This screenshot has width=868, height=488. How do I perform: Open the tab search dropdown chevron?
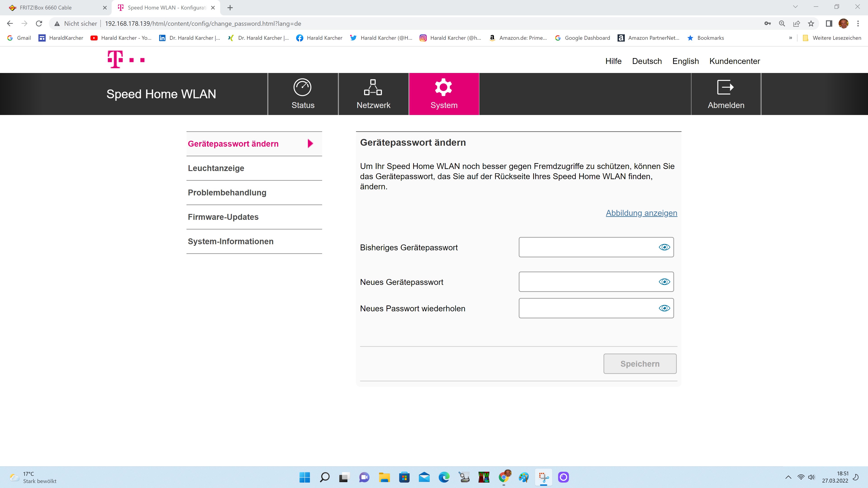795,7
